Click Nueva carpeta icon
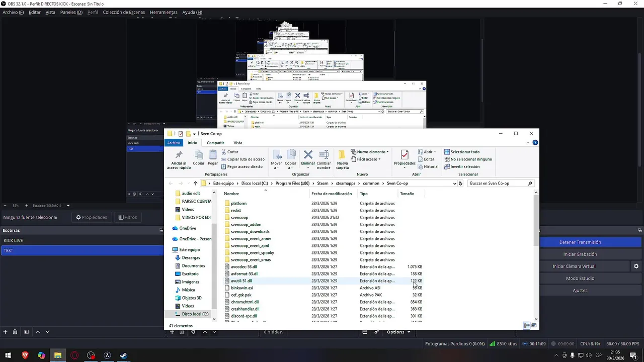This screenshot has height=362, width=644. 342,155
